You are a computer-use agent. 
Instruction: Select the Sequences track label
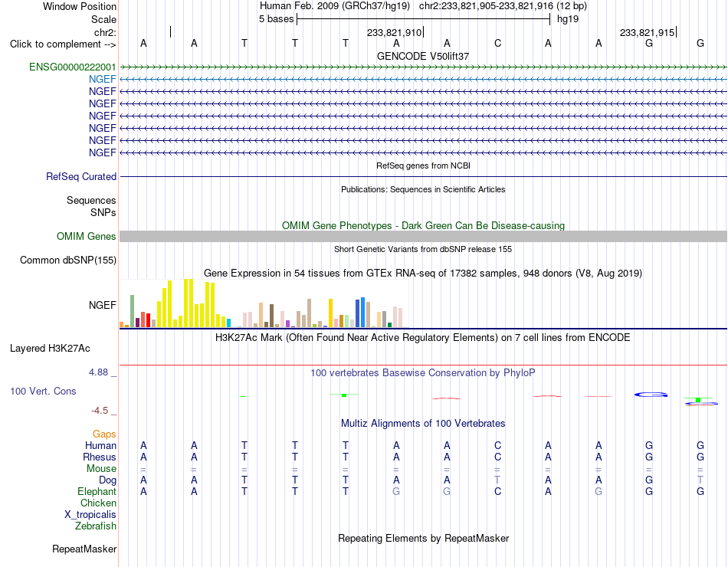click(x=91, y=200)
